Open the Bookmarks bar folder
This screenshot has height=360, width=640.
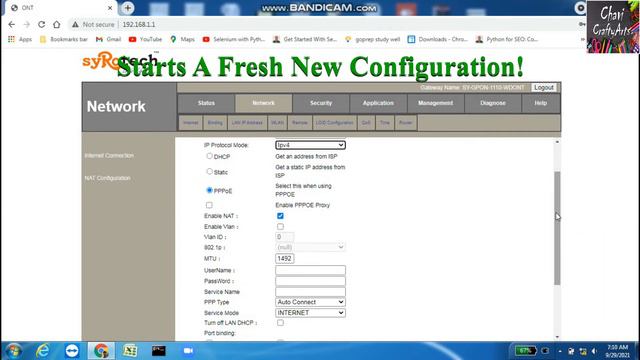[x=64, y=39]
